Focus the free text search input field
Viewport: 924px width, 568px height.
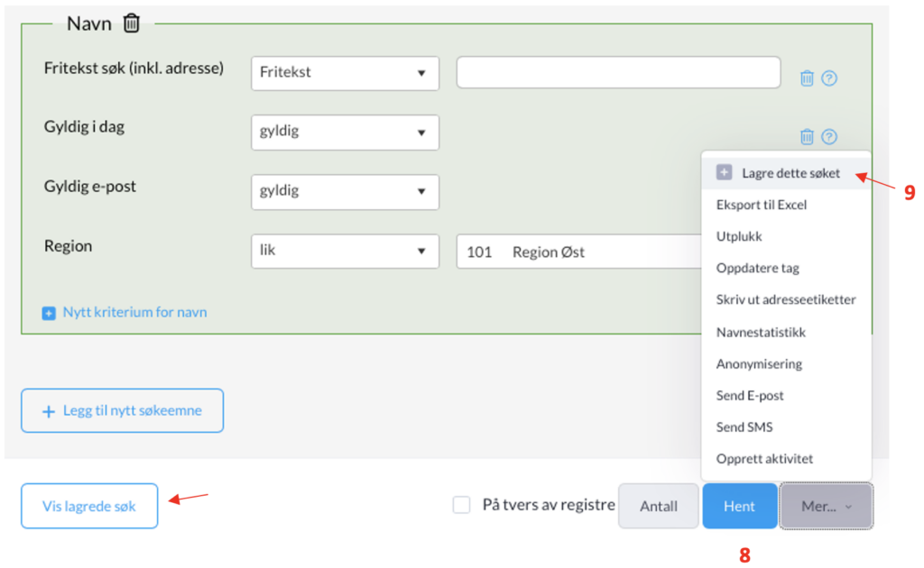[x=618, y=72]
